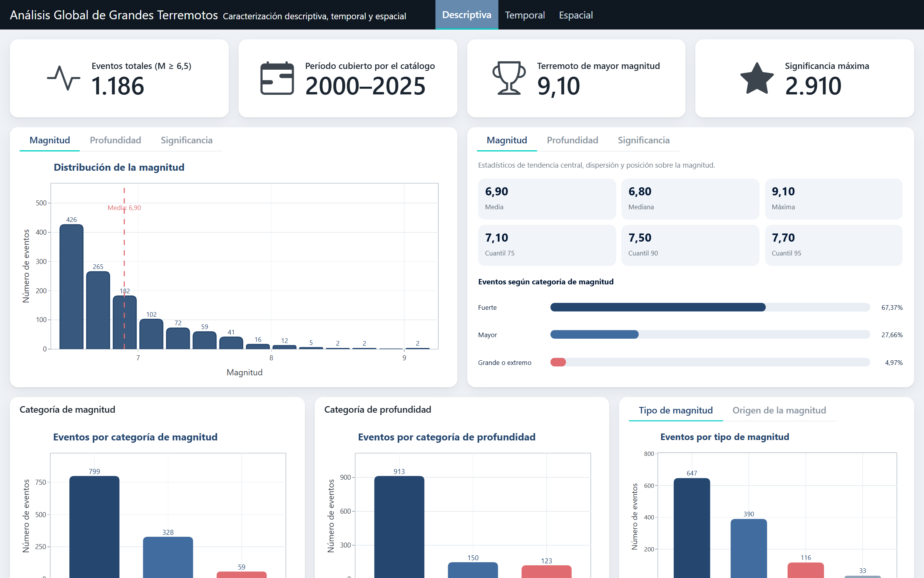Switch to the Espacial tab

pos(576,15)
